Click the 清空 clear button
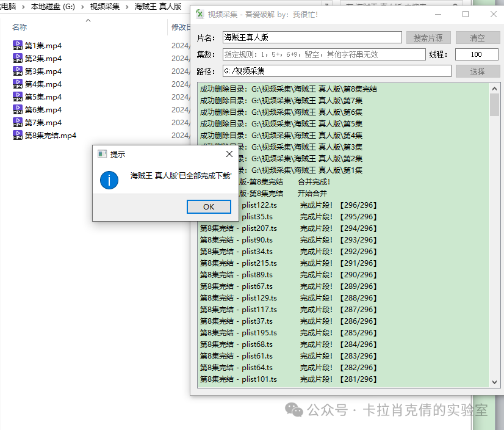Image resolution: width=504 pixels, height=430 pixels. 478,37
